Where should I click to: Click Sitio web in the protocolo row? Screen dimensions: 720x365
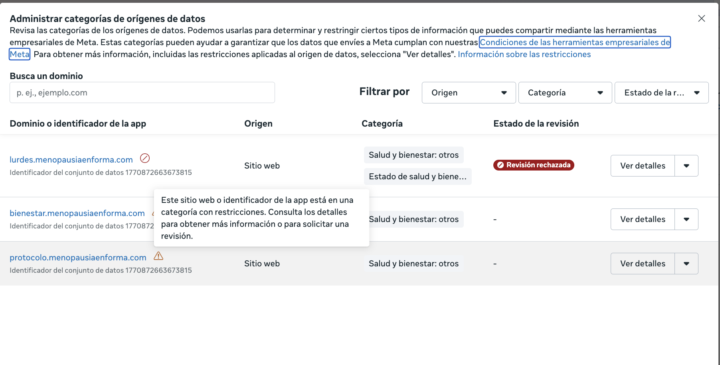(262, 264)
